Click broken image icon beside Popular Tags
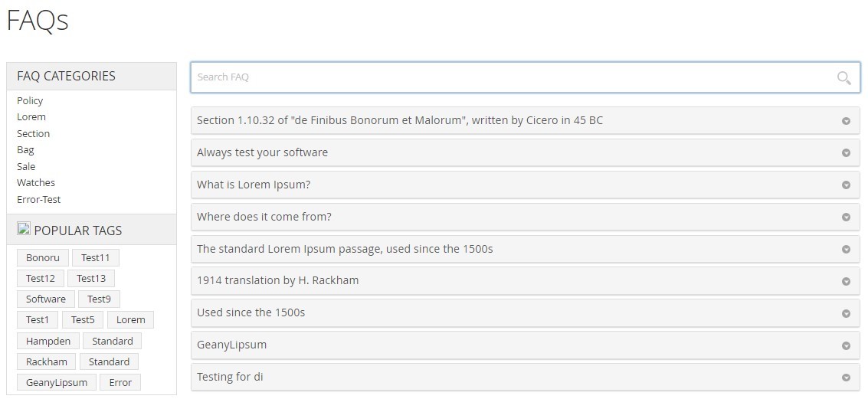868x399 pixels. click(24, 228)
